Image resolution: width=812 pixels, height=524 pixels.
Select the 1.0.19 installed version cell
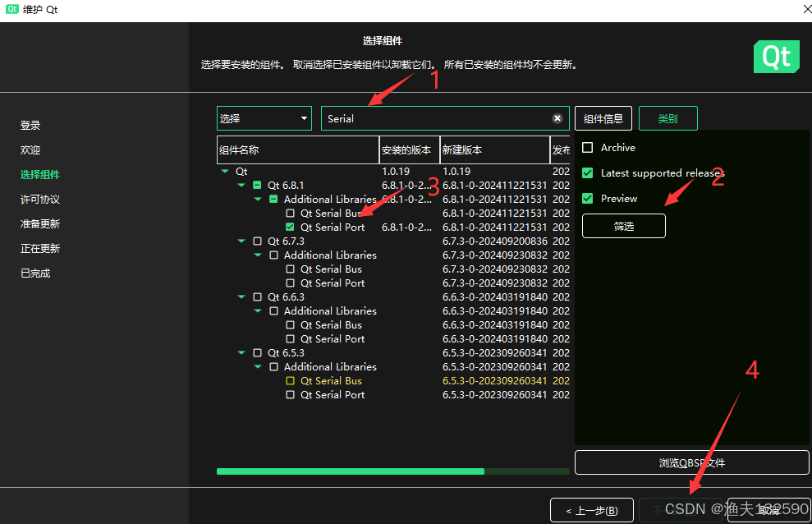tap(396, 171)
